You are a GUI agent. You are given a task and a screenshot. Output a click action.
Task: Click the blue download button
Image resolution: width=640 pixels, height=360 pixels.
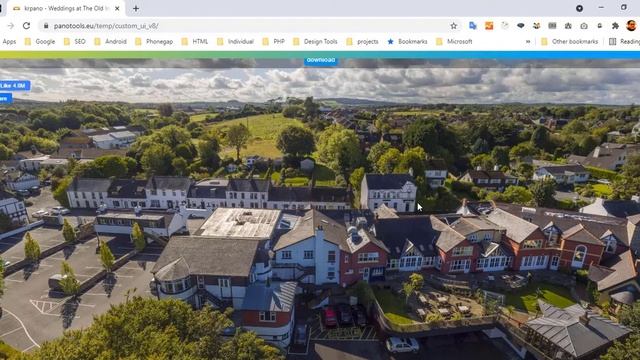(321, 60)
